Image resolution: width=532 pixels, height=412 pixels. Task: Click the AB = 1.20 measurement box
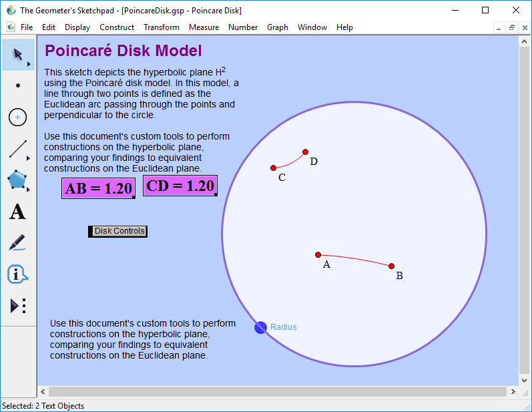pos(98,188)
